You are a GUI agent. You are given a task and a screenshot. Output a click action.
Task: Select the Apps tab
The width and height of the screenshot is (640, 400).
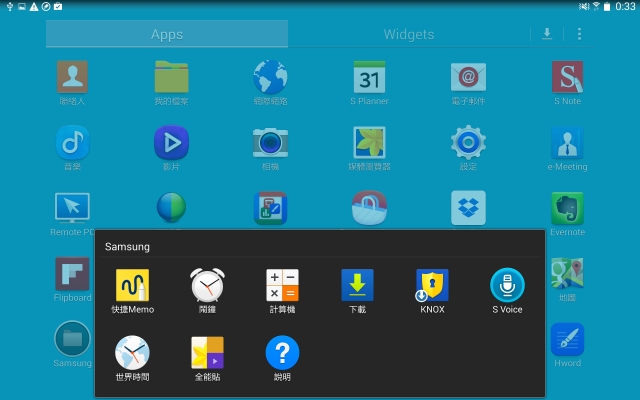pyautogui.click(x=167, y=34)
